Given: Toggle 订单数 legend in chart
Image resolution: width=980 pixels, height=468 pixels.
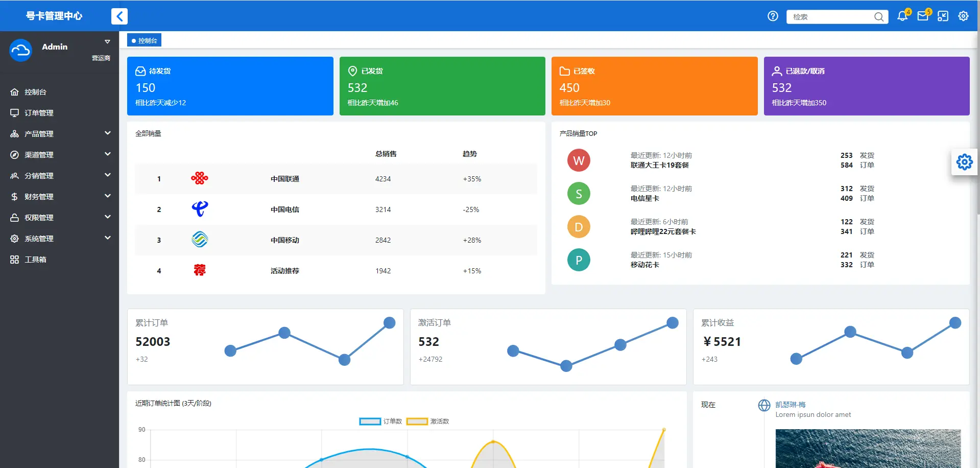Looking at the screenshot, I should [380, 422].
